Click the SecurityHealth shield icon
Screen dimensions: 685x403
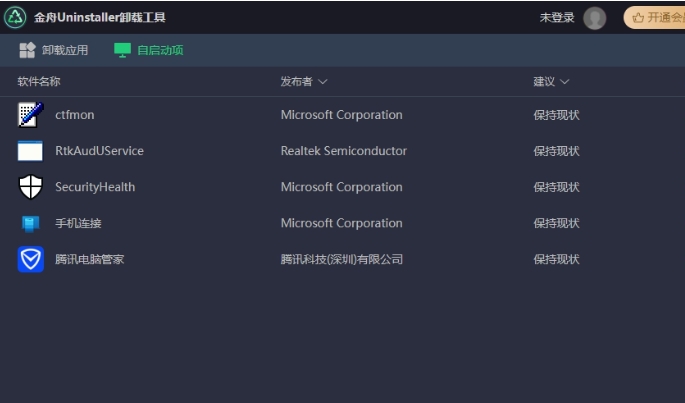(31, 187)
